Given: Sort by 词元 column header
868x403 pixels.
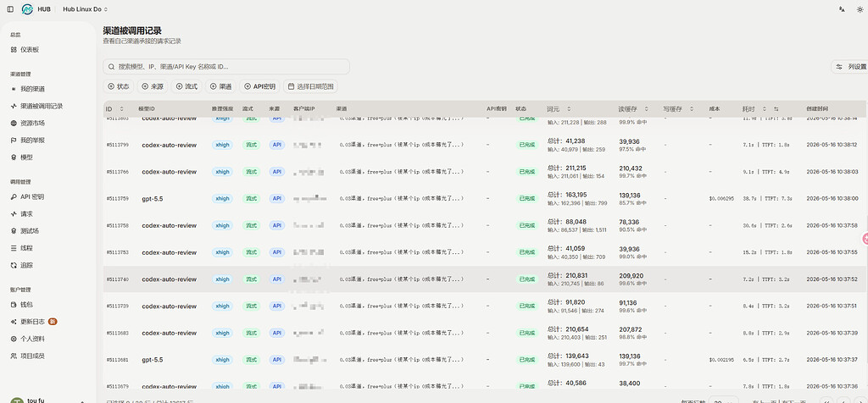Looking at the screenshot, I should click(x=558, y=109).
